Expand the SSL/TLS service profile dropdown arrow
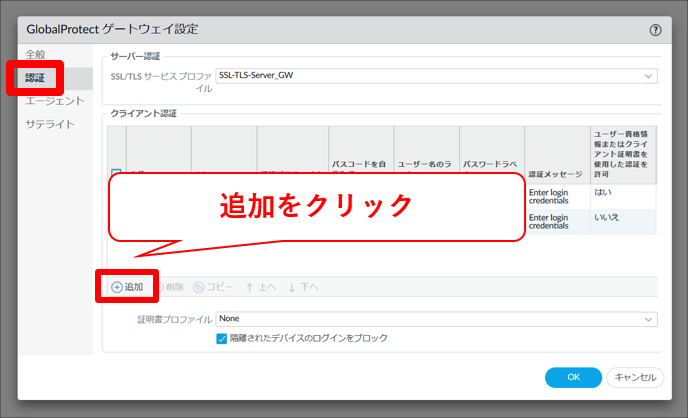Screen dimensions: 688x418 coord(648,76)
